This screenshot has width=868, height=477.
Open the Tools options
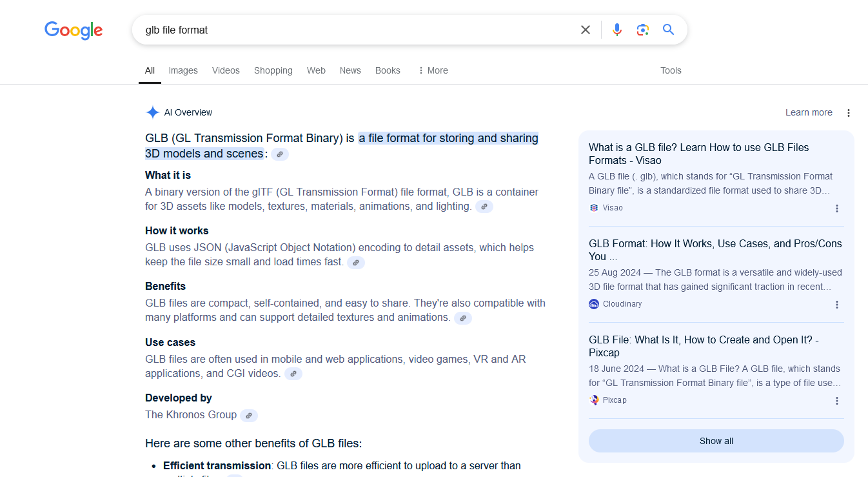[671, 70]
